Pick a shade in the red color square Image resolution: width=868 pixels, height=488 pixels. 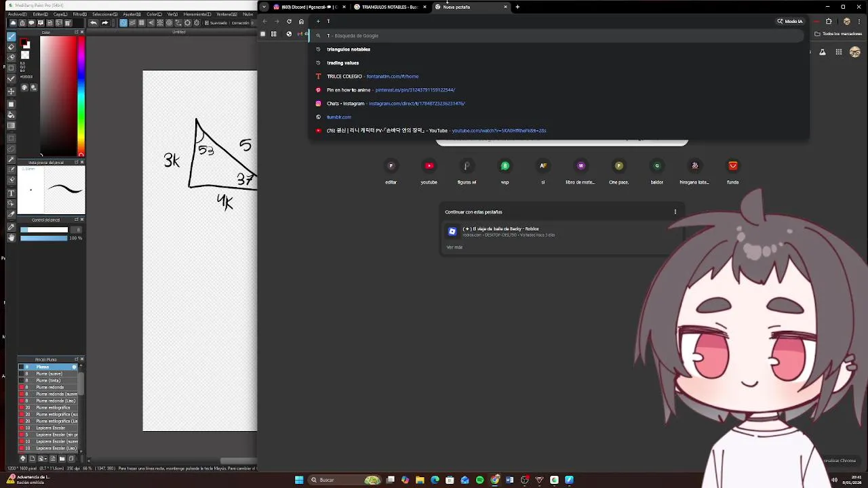point(58,96)
